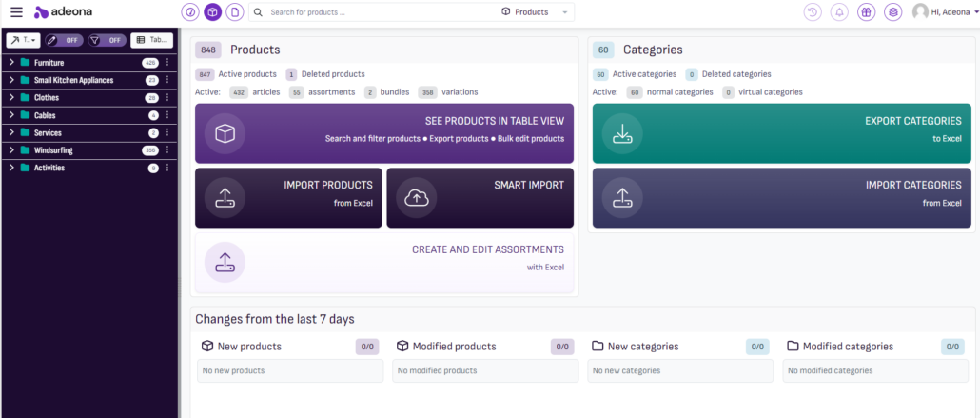Open options menu for Activities category

pyautogui.click(x=167, y=168)
